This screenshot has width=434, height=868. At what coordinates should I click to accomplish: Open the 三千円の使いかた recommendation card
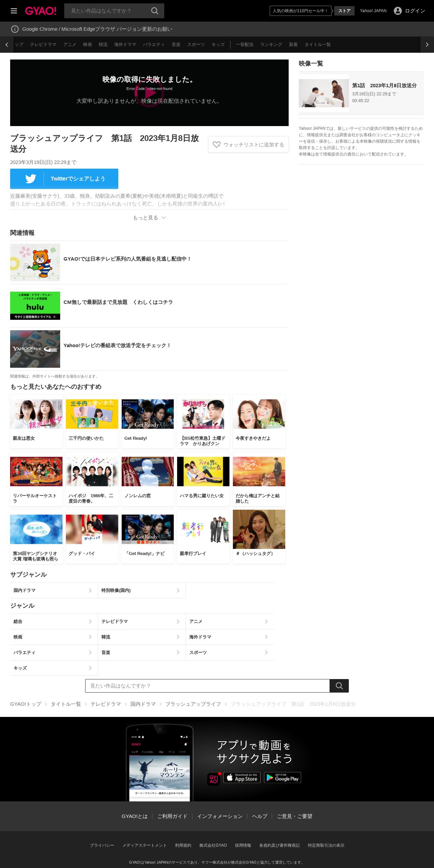click(92, 421)
